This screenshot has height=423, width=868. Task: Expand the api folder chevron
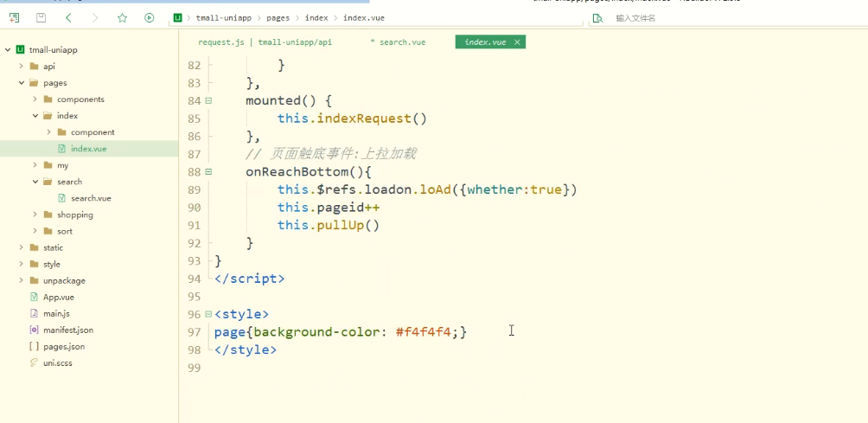(x=21, y=67)
